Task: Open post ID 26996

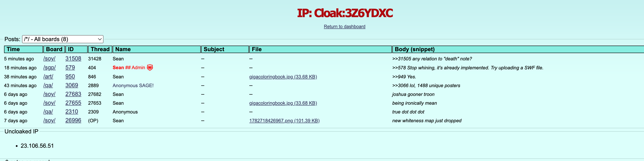Action: click(x=73, y=121)
